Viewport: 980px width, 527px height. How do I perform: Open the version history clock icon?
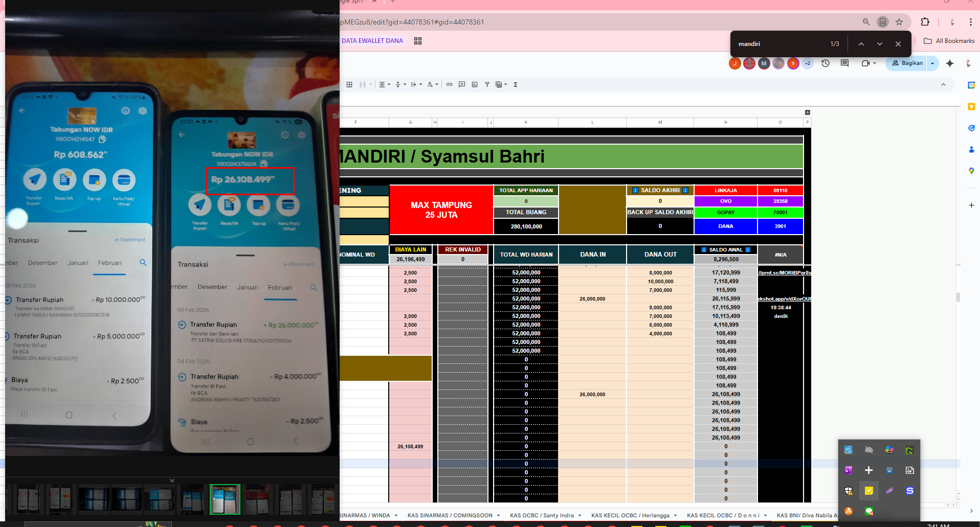click(x=826, y=63)
